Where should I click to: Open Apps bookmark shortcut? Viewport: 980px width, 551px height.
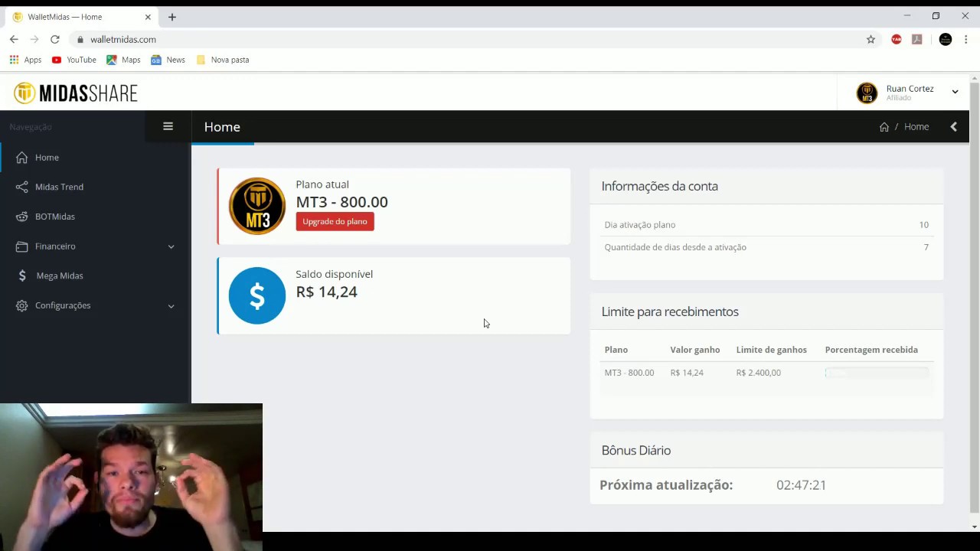25,60
